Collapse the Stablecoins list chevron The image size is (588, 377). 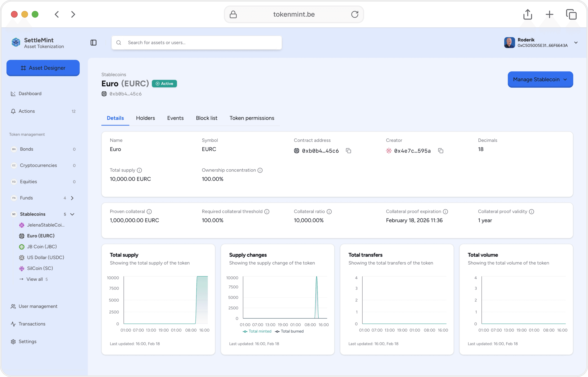click(72, 214)
